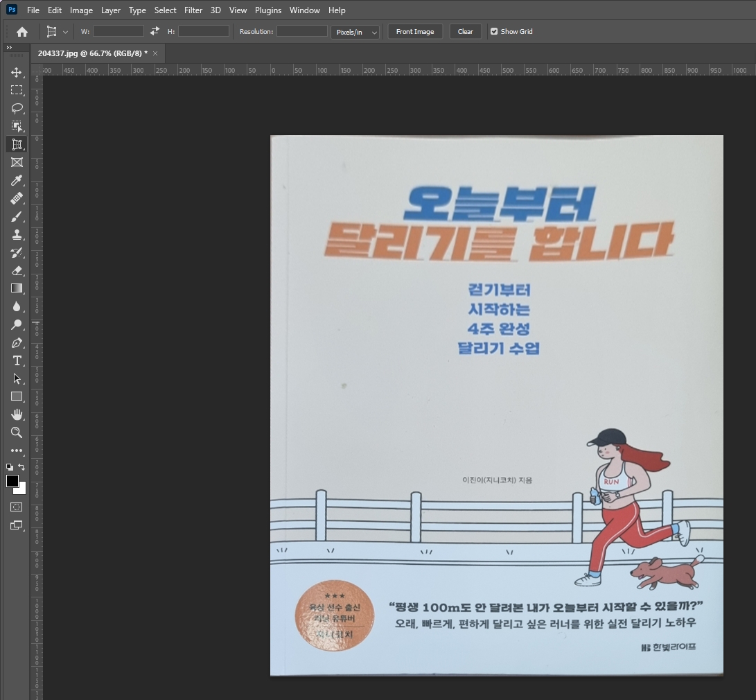The height and width of the screenshot is (700, 756).
Task: Select the Type tool
Action: [17, 360]
